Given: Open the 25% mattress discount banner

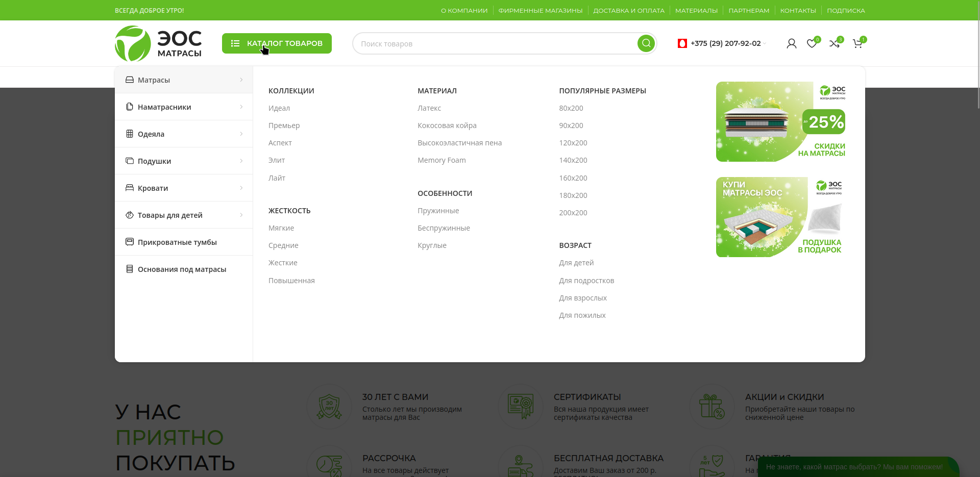Looking at the screenshot, I should pos(780,122).
